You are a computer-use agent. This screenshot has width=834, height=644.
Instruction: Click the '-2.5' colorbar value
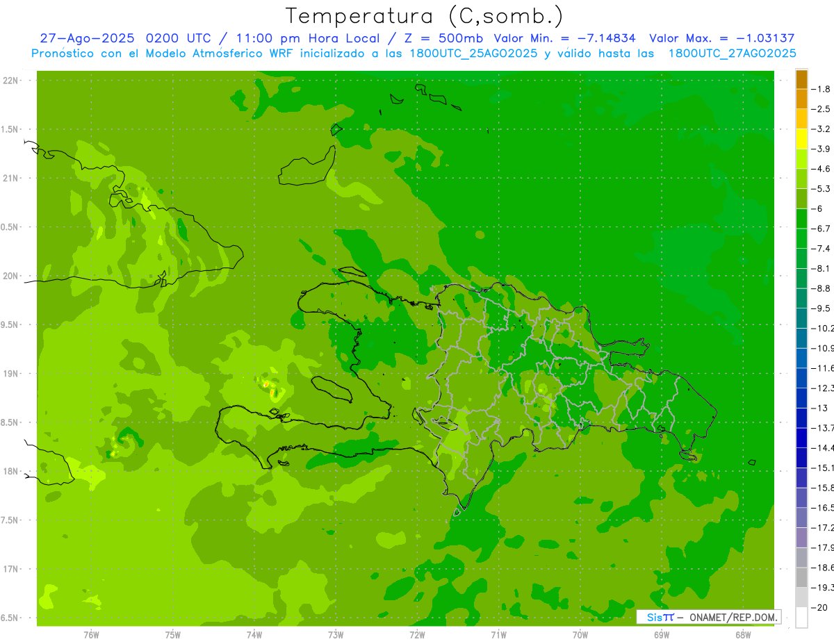pos(822,109)
